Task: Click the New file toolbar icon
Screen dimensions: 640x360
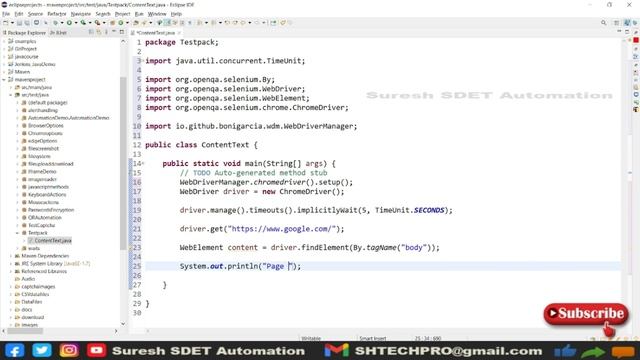Action: (6, 23)
